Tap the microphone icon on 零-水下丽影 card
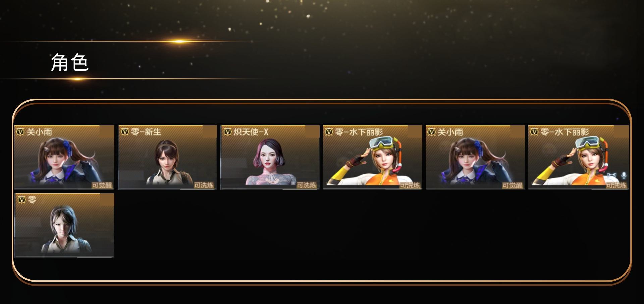This screenshot has height=304, width=644. point(624,176)
